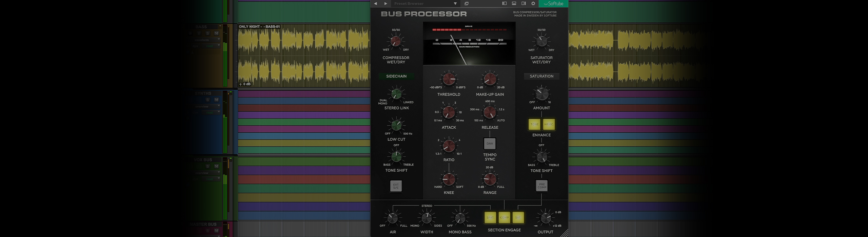Click the Softube logo
868x237 pixels.
(x=553, y=4)
